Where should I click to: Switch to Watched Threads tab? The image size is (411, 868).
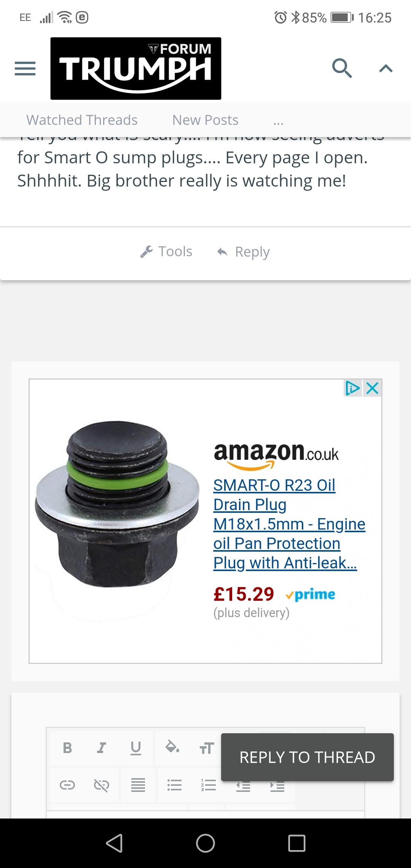coord(82,120)
